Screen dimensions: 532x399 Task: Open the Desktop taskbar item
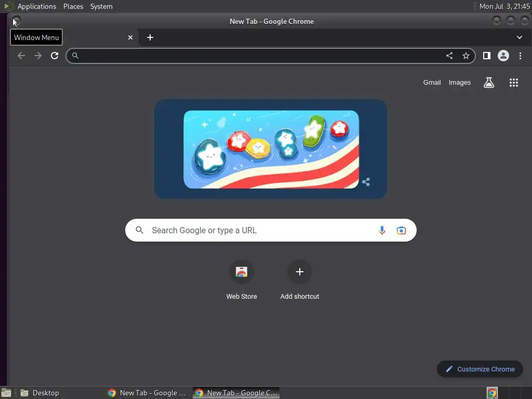pos(39,393)
